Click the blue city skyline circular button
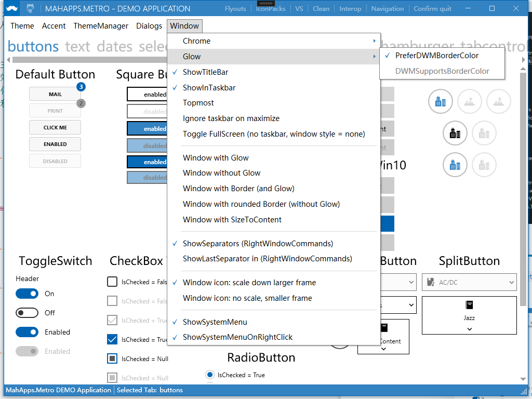Screen dimensions: 532x399 (441, 101)
